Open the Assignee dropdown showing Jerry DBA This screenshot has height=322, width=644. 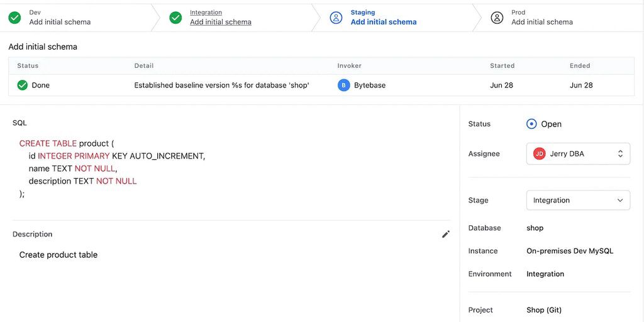[x=577, y=153]
